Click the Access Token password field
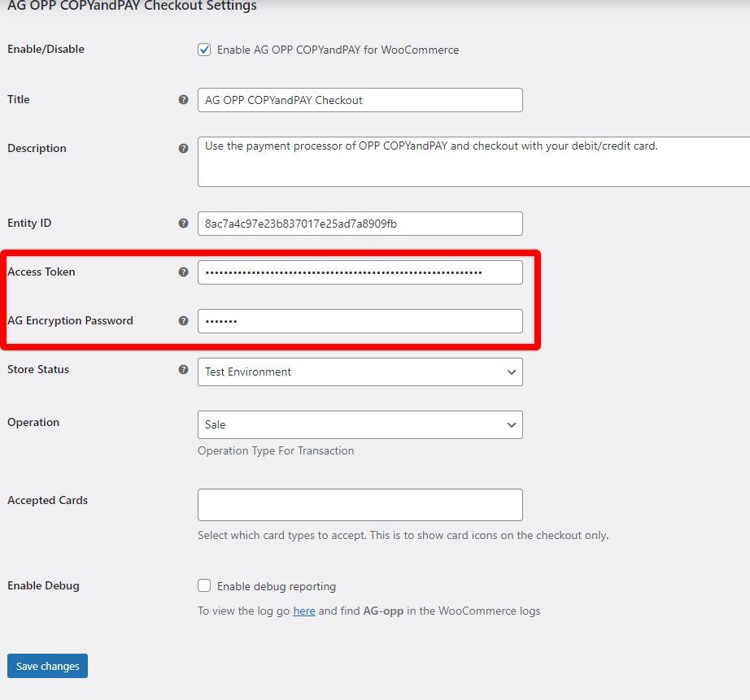This screenshot has height=700, width=750. pos(360,272)
